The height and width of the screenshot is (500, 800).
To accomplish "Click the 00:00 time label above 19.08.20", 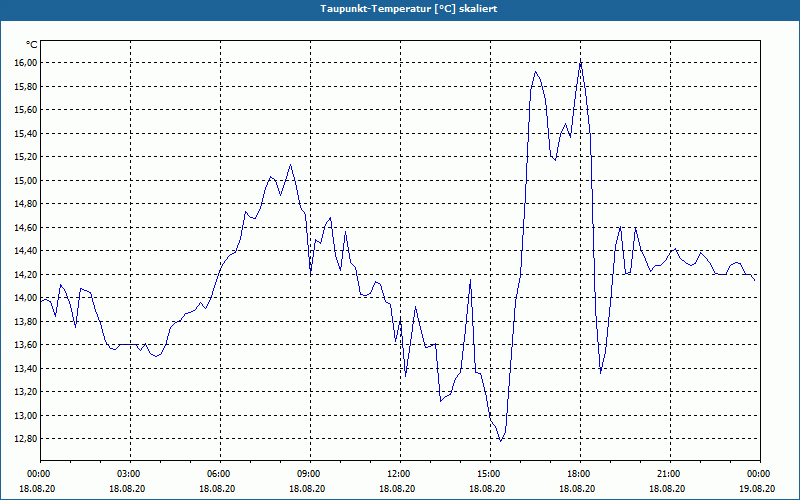I will coord(757,474).
